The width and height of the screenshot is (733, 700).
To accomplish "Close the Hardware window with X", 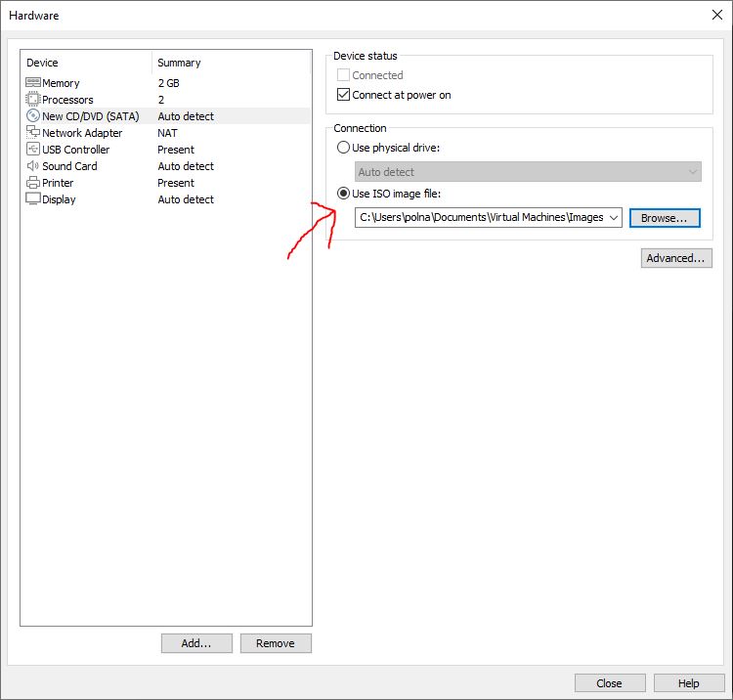I will coord(717,15).
